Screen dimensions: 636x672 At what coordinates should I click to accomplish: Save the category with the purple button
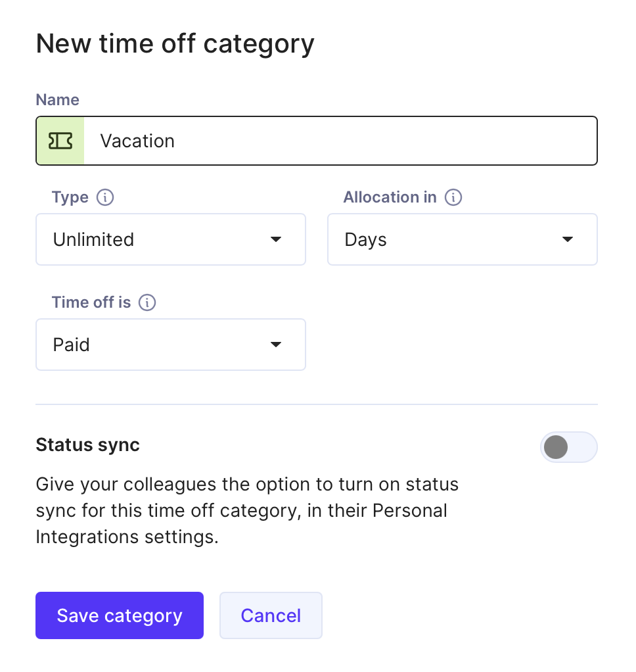point(120,615)
